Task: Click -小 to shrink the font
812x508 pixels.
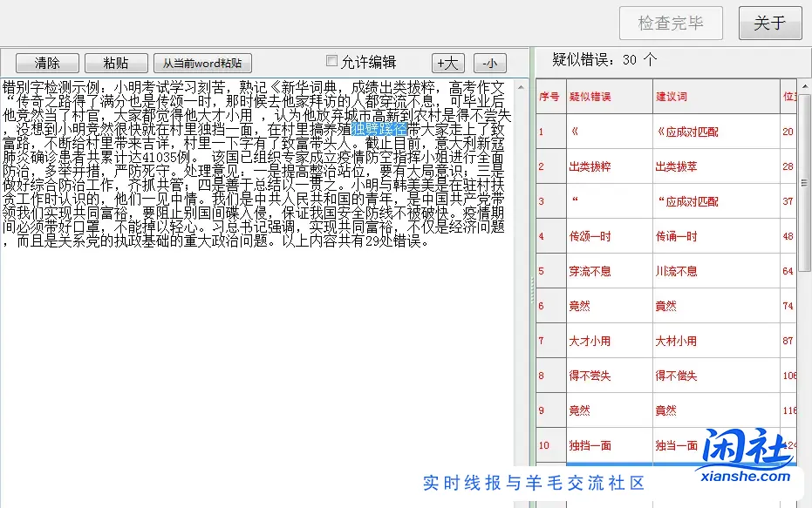Action: tap(489, 63)
